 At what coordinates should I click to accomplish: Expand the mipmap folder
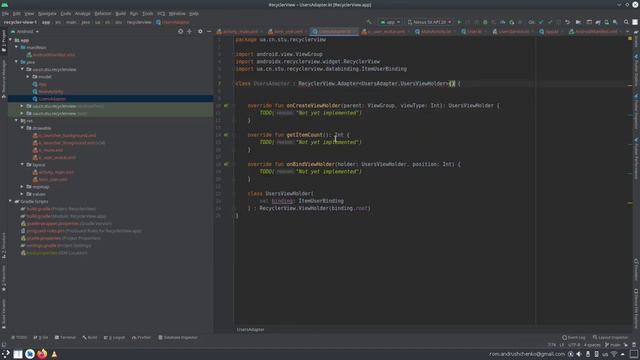point(22,187)
